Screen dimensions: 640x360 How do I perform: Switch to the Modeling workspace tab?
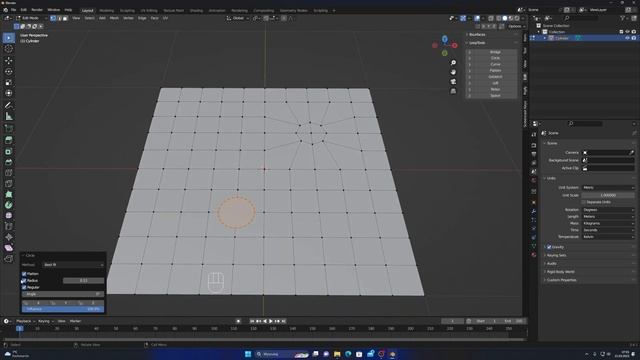(x=107, y=11)
